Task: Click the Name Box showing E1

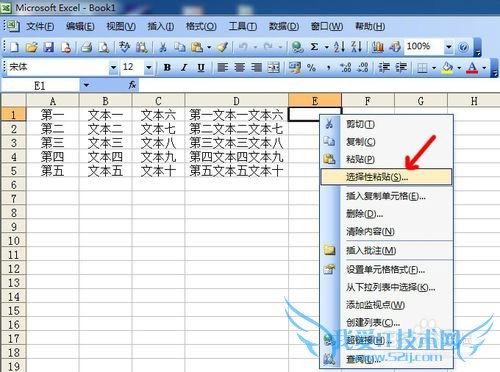Action: point(40,86)
